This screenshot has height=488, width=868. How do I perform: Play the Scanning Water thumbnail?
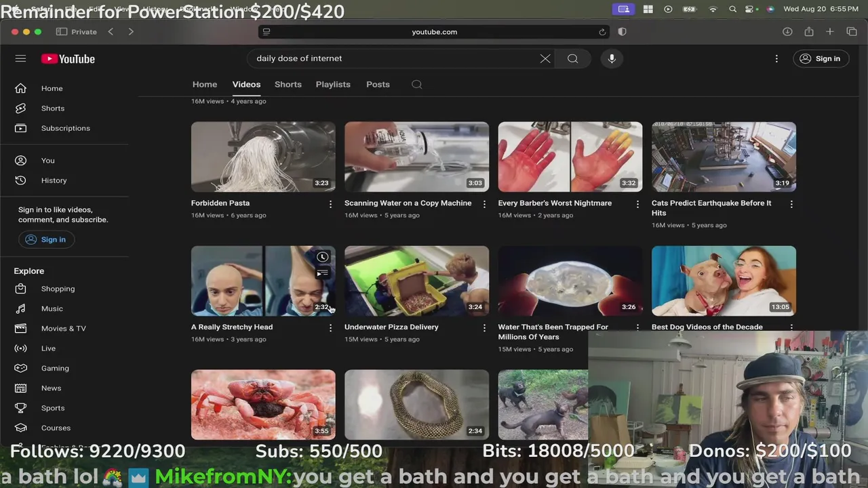(416, 157)
